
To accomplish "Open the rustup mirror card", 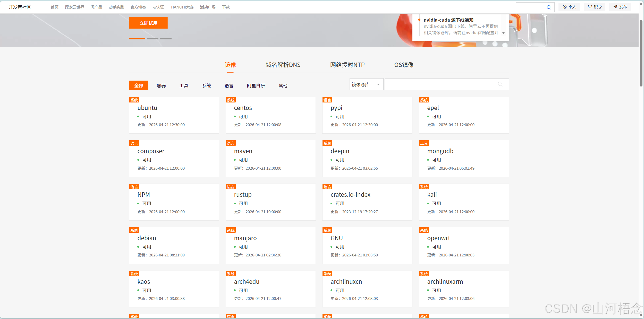I will pos(271,202).
